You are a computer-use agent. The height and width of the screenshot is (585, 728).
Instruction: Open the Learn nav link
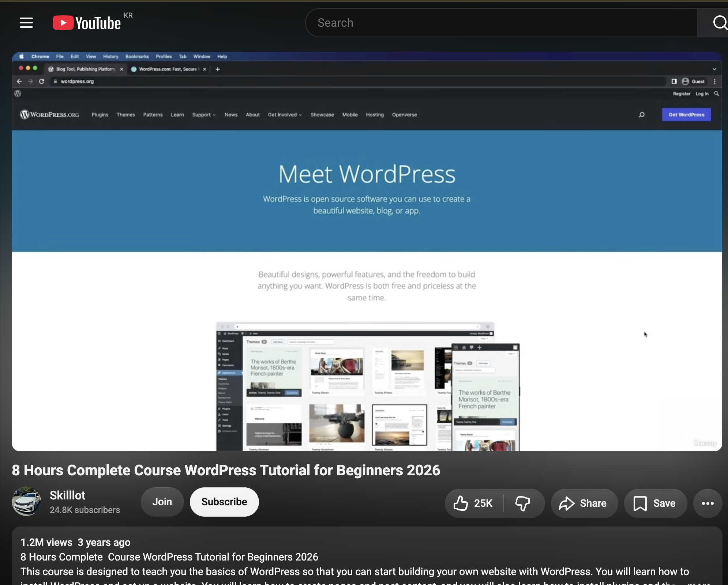click(177, 114)
